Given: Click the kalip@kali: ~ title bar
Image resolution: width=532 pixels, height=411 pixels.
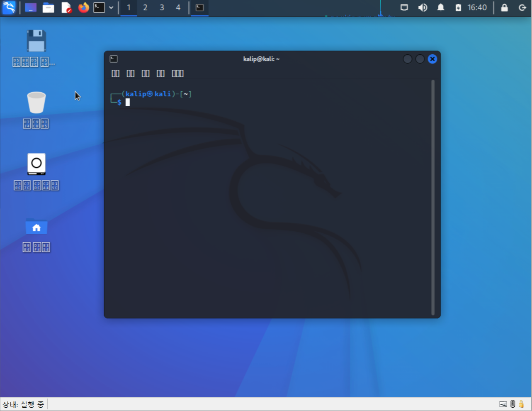Looking at the screenshot, I should point(261,59).
